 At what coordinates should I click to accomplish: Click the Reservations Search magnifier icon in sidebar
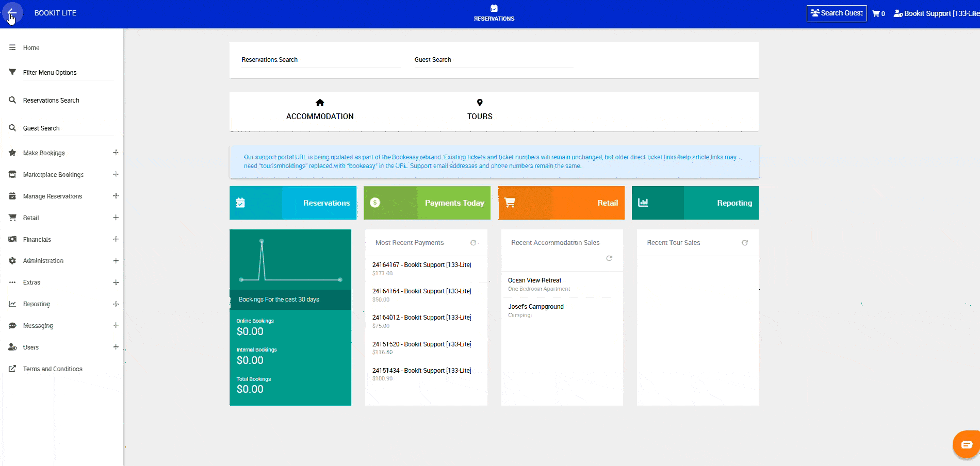coord(12,100)
